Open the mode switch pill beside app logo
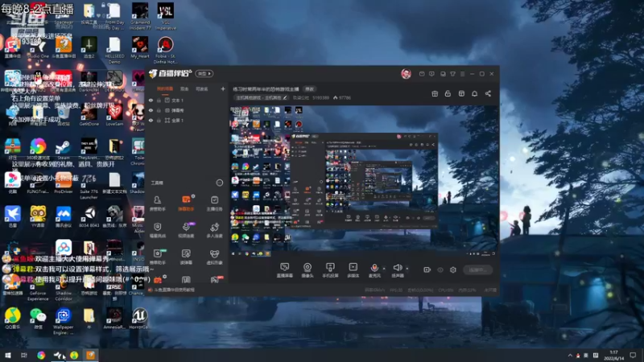The image size is (644, 362). [204, 74]
